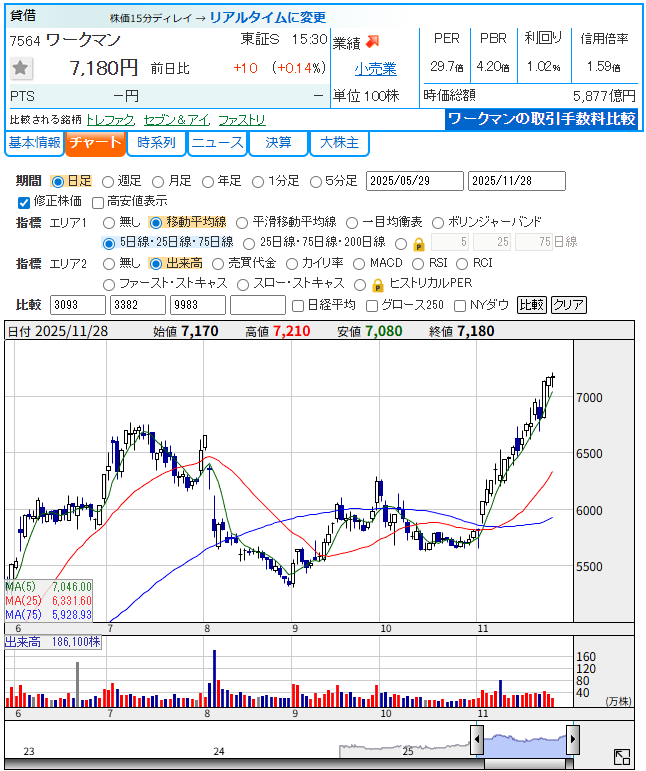The width and height of the screenshot is (646, 771).
Task: Select the RCI indicator radio button
Action: pos(462,264)
